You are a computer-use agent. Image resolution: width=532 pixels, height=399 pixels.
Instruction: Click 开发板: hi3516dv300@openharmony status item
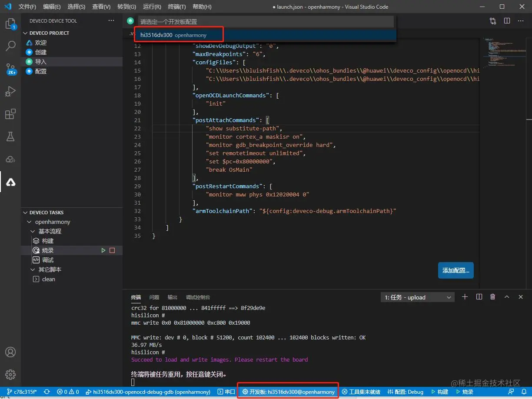point(289,392)
